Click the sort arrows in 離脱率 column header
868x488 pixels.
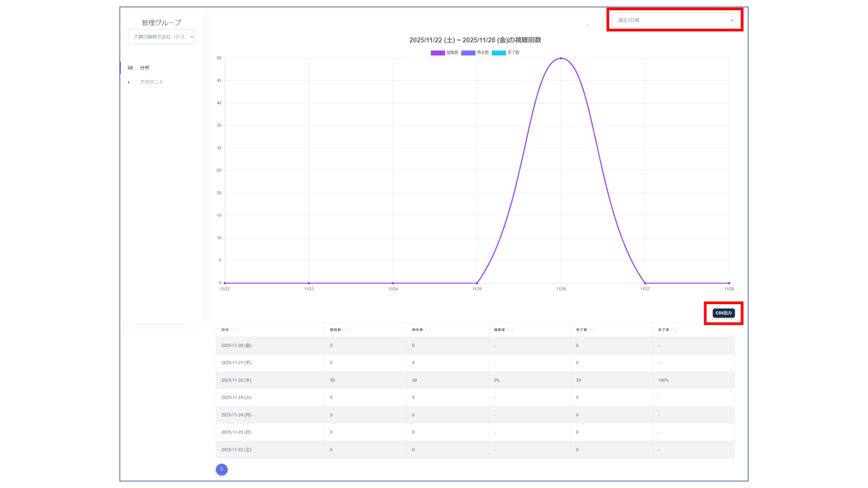click(x=510, y=330)
